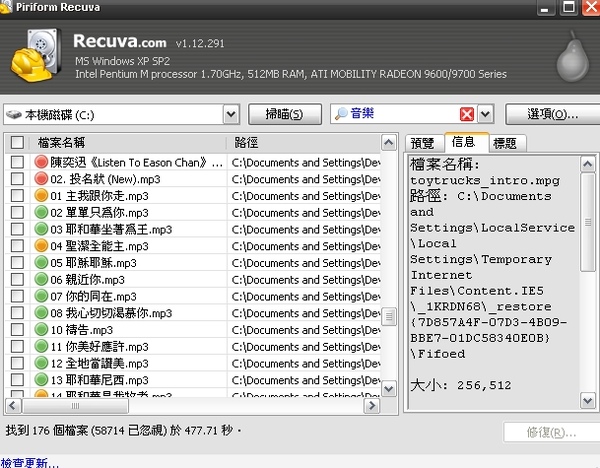This screenshot has height=468, width=600.
Task: Click info panel scroll down arrow
Action: tap(588, 401)
